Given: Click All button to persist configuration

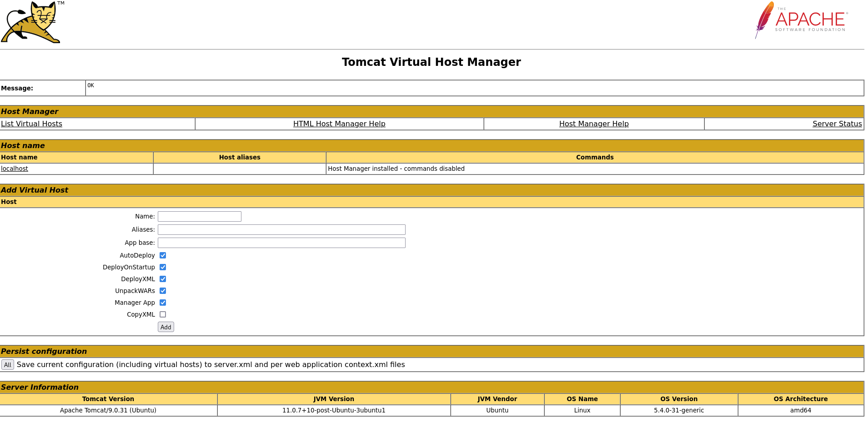Looking at the screenshot, I should coord(8,365).
